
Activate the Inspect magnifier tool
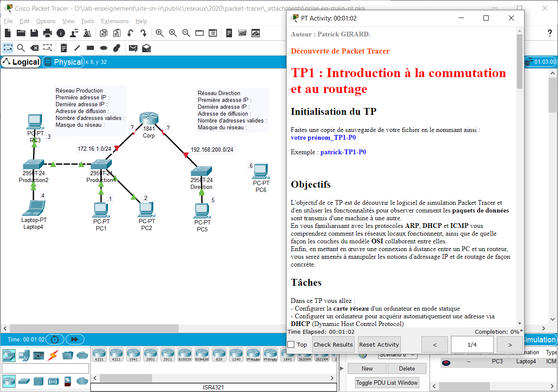21,48
